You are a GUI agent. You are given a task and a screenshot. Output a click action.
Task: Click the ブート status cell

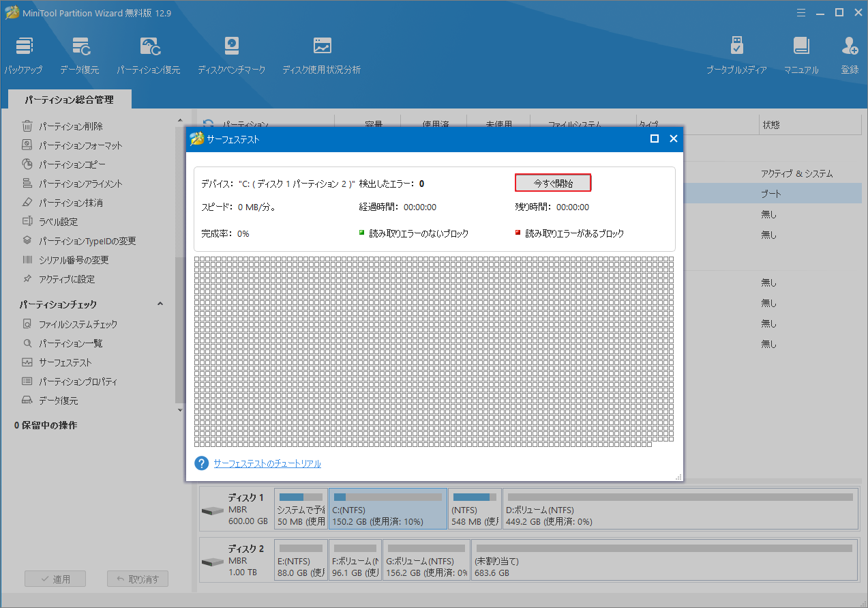771,194
